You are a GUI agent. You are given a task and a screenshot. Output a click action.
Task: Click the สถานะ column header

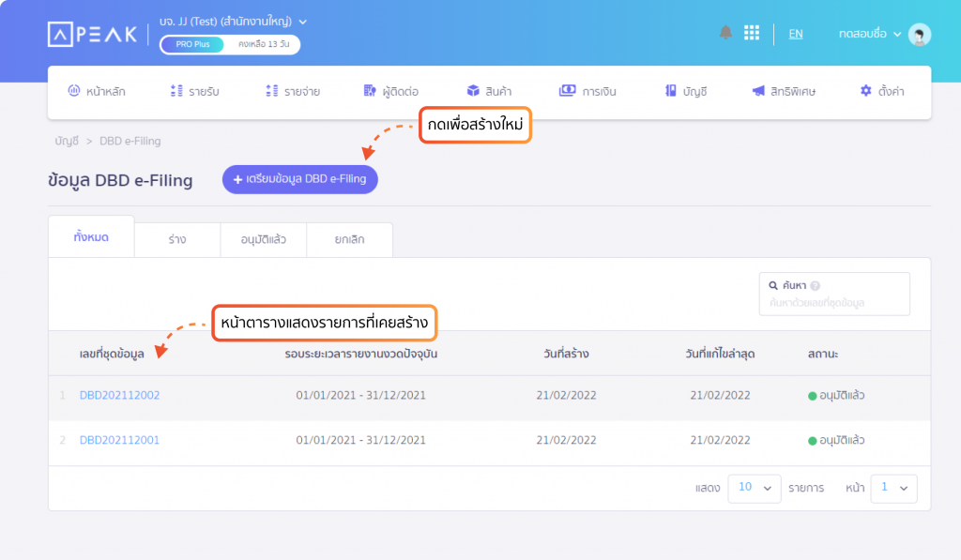click(x=822, y=355)
